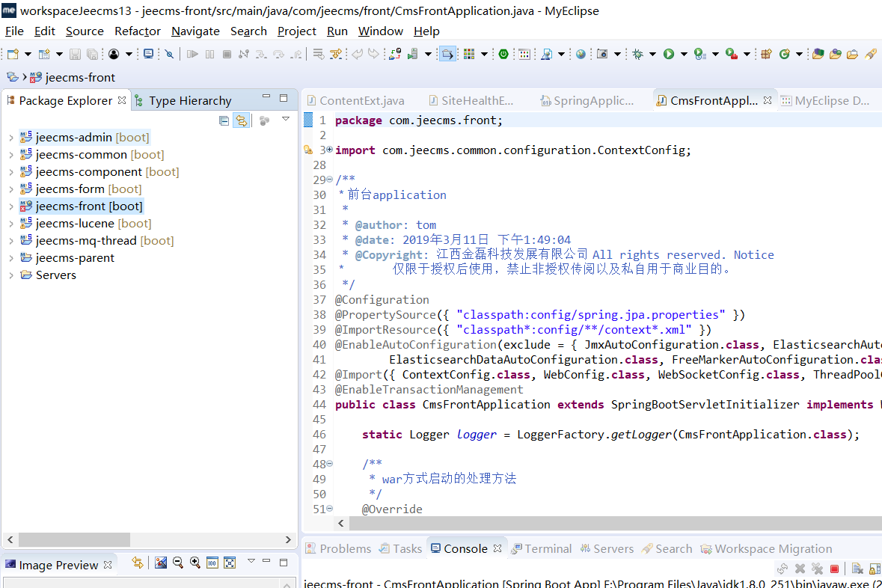Fold the comment block at line 48
The image size is (882, 588).
tap(330, 465)
